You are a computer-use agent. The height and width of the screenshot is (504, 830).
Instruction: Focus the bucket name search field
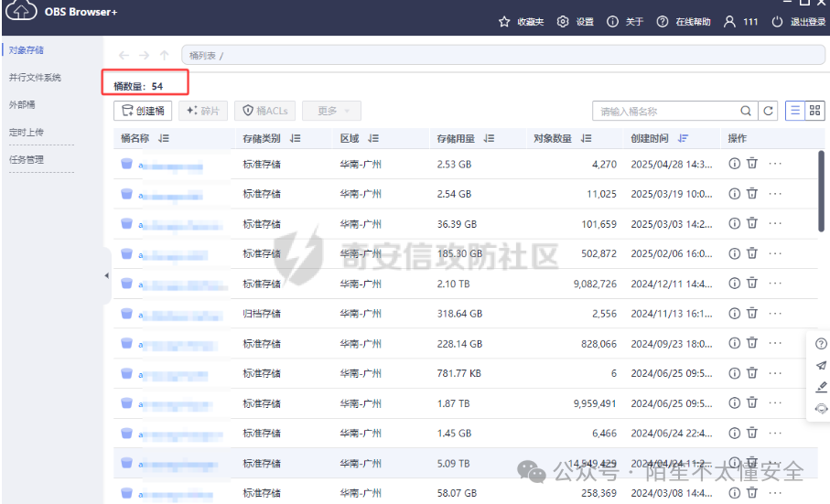pos(666,111)
